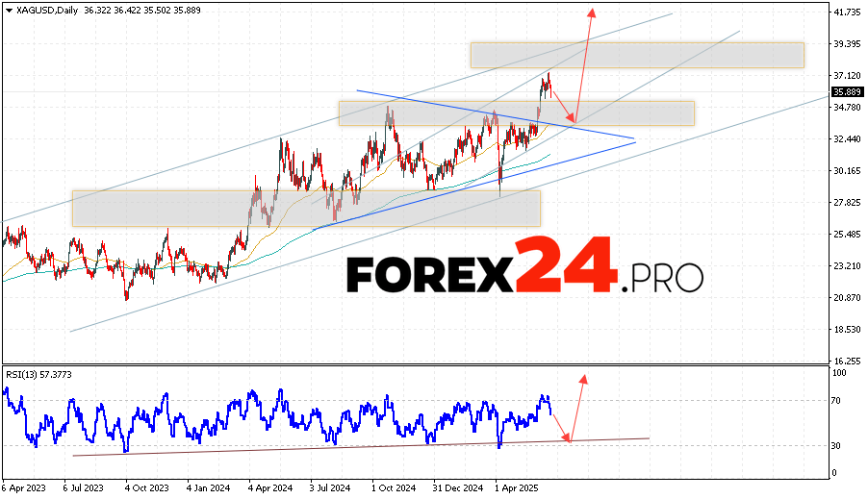Select the 4 Apr 2024 date marker
Screen dimensions: 868x499
pos(268,487)
